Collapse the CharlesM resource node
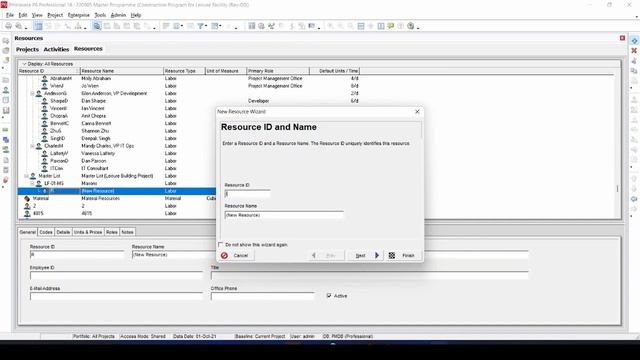Viewport: 640px width, 360px height. tap(32, 146)
